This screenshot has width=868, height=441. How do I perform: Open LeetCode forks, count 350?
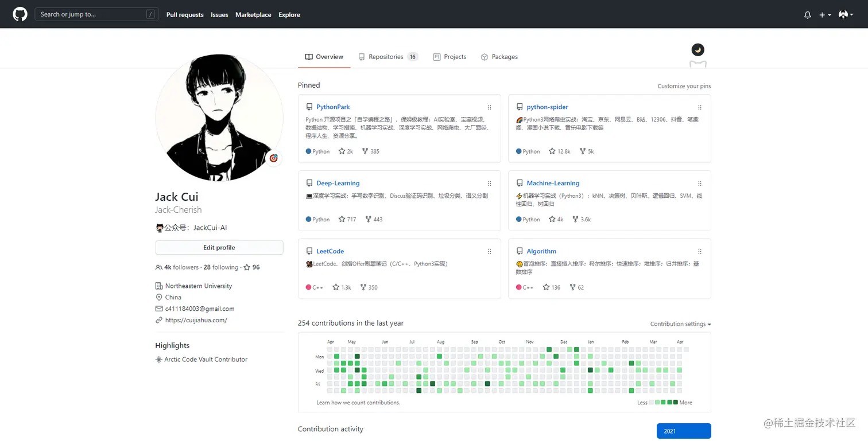coord(369,287)
